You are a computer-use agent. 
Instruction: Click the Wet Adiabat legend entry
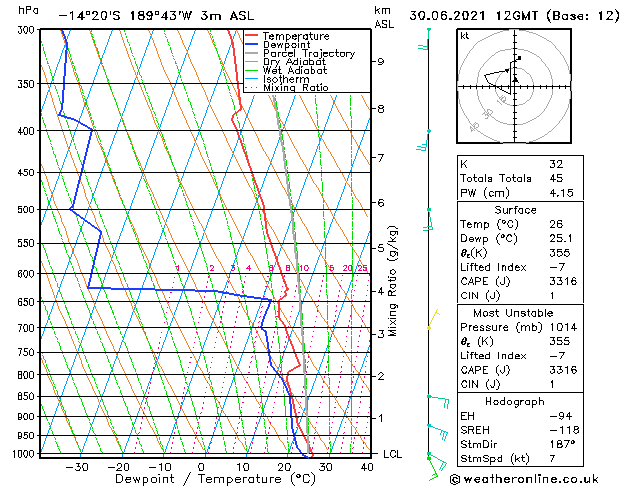(286, 70)
